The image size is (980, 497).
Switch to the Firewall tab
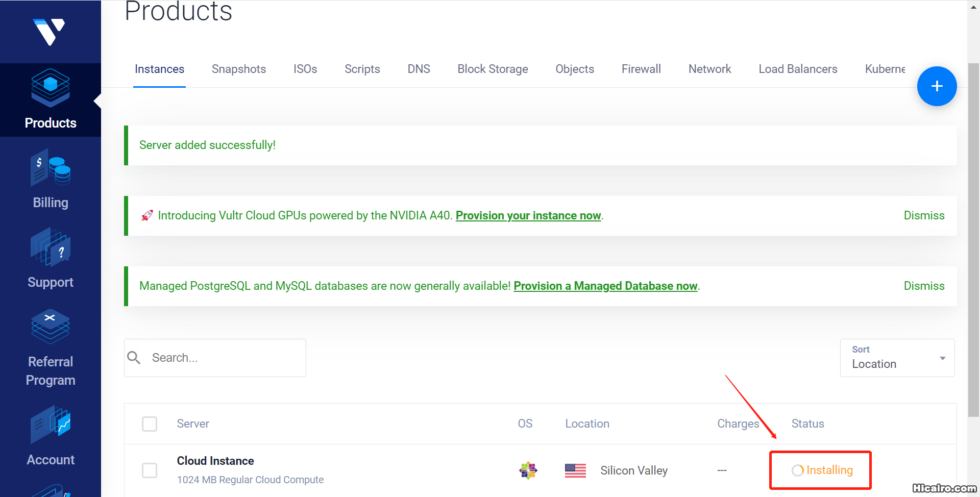point(641,69)
